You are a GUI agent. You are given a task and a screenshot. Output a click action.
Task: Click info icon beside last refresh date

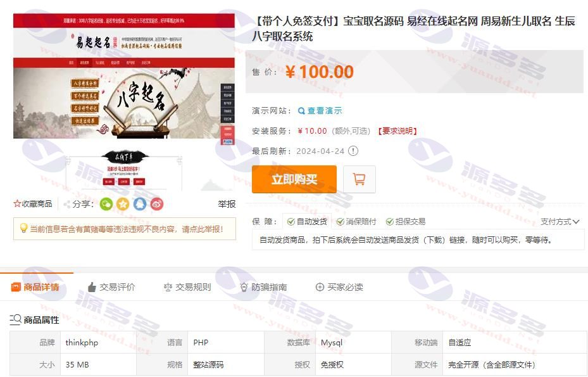[353, 151]
